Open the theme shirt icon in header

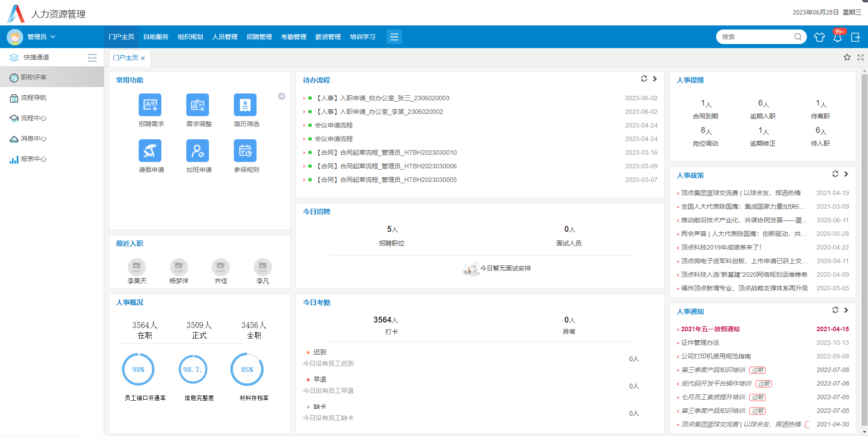click(820, 37)
